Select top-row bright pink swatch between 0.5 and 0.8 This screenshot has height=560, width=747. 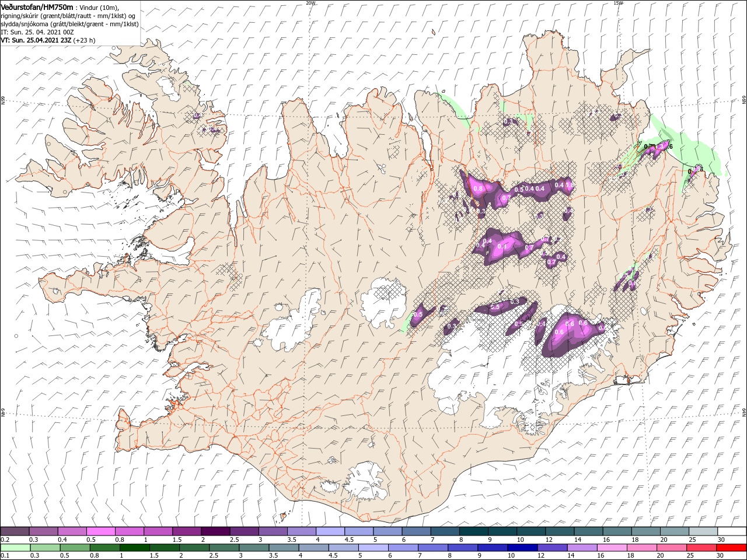(100, 531)
